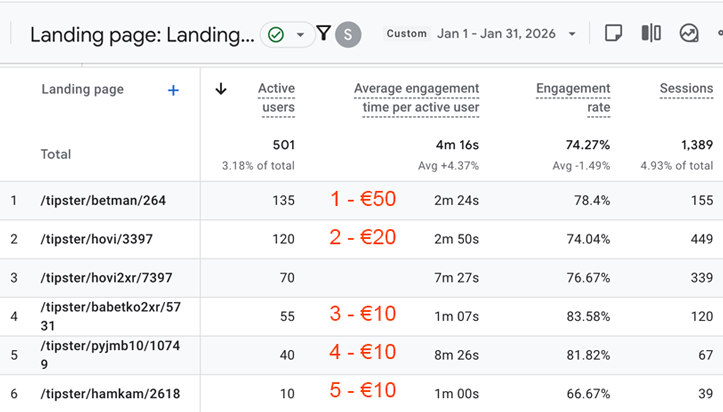Open the insights trend icon
723x412 pixels.
point(689,33)
